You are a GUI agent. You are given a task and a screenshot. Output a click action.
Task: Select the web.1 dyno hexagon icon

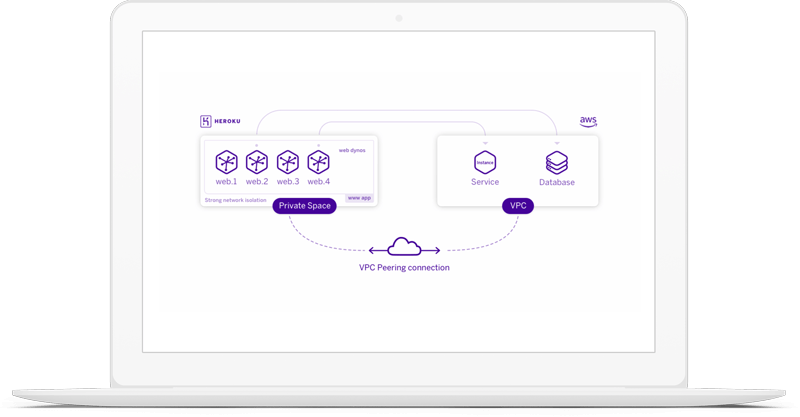tap(227, 162)
